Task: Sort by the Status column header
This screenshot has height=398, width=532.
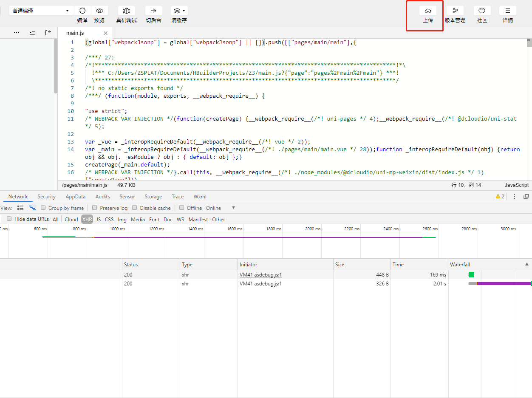Action: click(151, 265)
